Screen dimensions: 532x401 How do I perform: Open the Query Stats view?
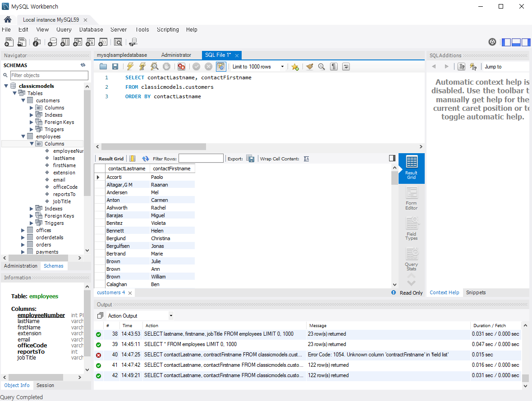[412, 260]
